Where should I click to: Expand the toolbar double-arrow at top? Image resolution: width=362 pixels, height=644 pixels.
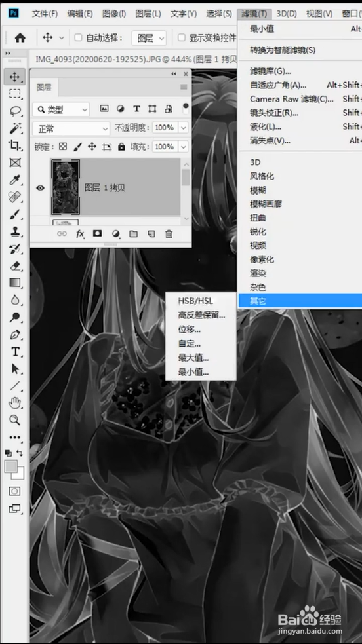7,53
